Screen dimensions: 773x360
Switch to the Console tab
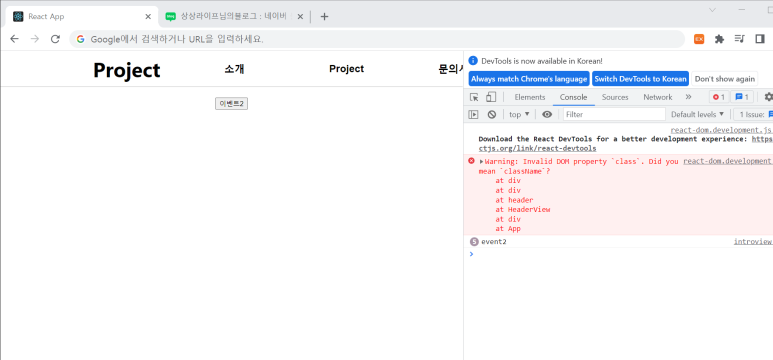[573, 97]
